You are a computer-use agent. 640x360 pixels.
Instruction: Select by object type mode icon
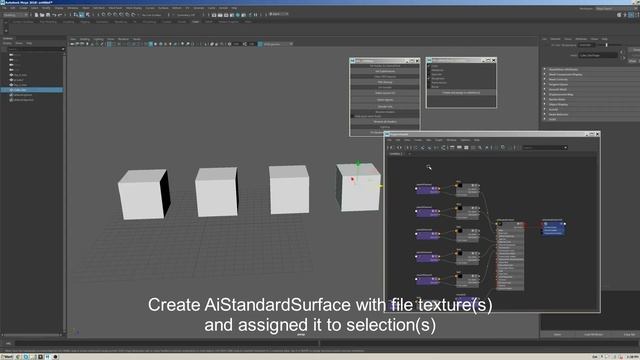(x=82, y=15)
